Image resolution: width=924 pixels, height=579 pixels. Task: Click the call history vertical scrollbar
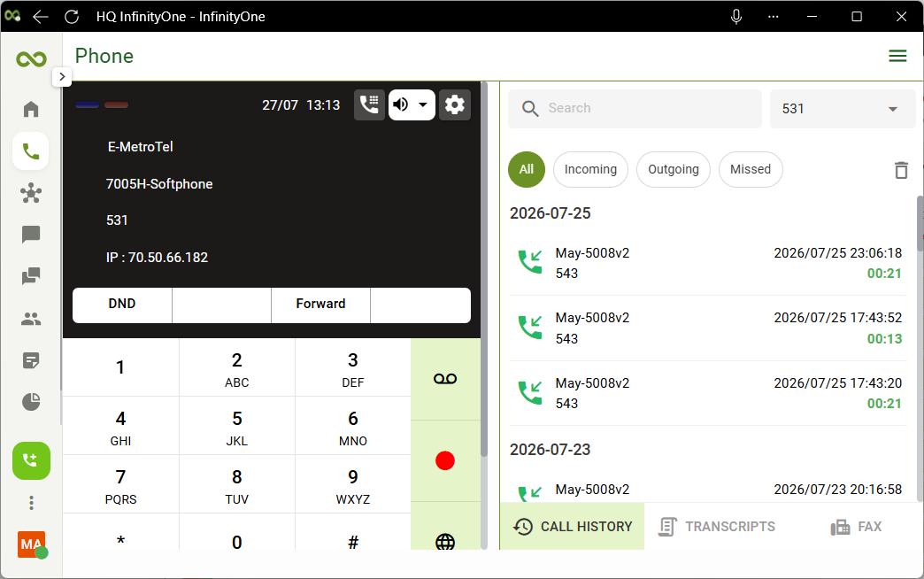[920, 224]
